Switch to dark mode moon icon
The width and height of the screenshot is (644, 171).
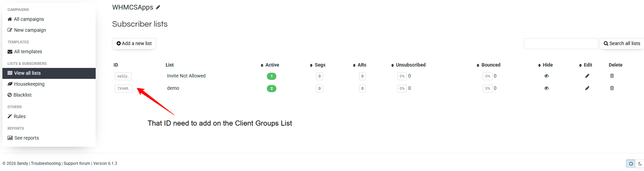point(640,164)
